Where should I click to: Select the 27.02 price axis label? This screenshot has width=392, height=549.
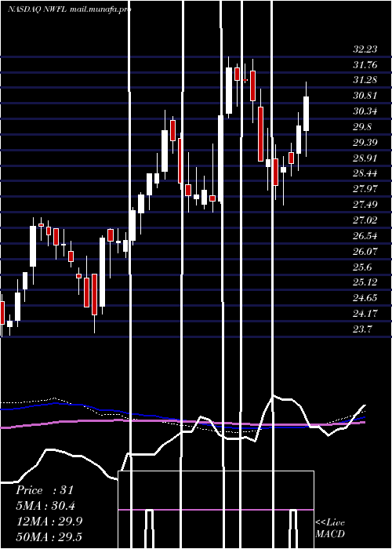365,220
